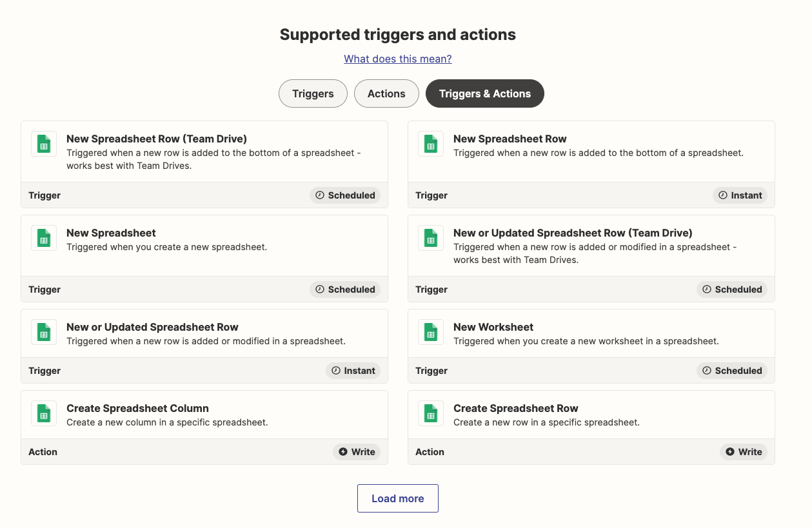
Task: Click the Sheets icon next to New Spreadsheet
Action: coord(44,238)
